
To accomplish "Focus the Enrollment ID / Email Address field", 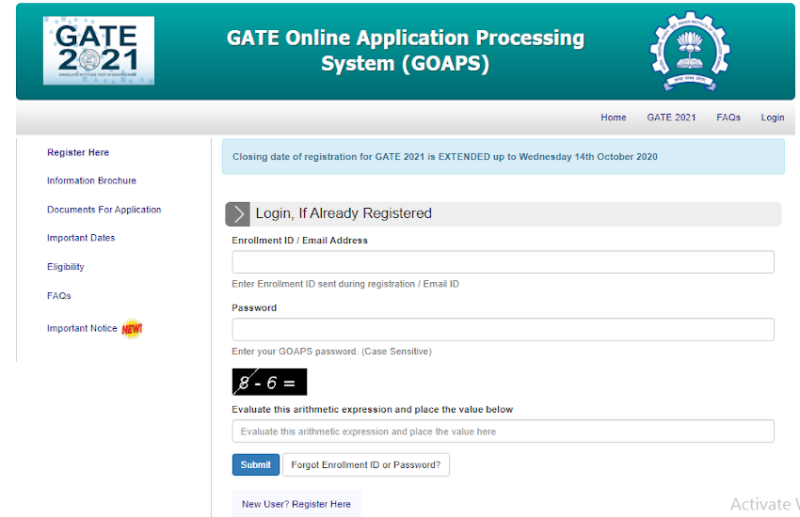I will pos(503,262).
